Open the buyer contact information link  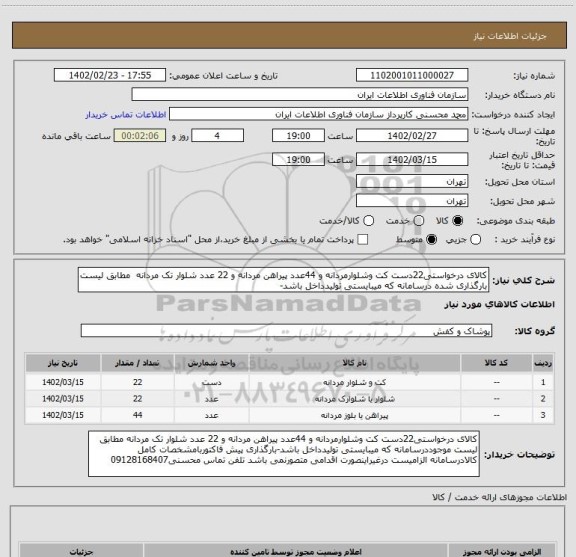coord(126,115)
